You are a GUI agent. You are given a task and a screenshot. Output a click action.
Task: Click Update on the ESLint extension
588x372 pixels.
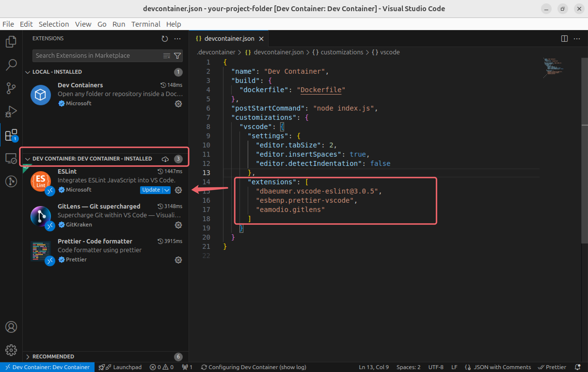[151, 190]
